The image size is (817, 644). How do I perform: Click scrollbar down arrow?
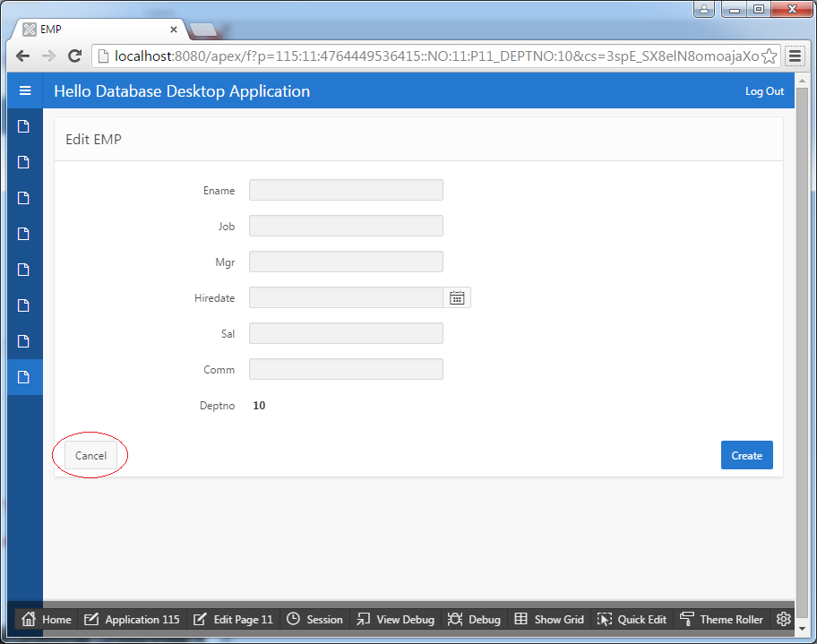tap(803, 629)
